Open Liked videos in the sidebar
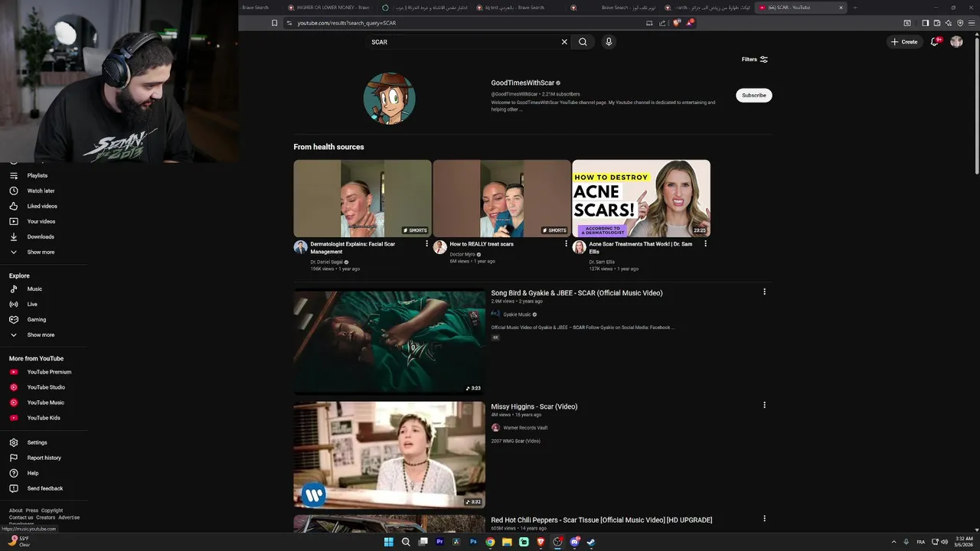Image resolution: width=980 pixels, height=551 pixels. [x=44, y=206]
